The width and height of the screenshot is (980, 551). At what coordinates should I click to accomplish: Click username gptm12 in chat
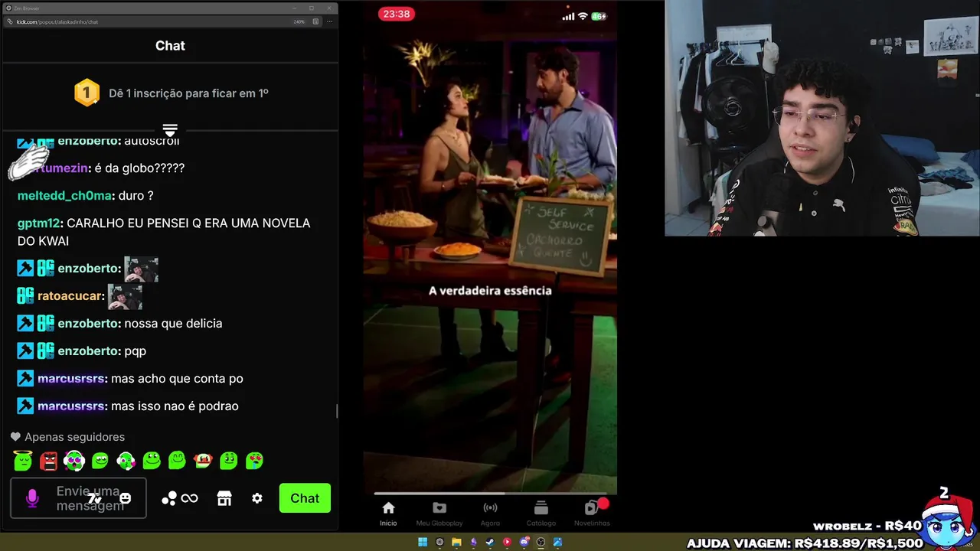[38, 223]
